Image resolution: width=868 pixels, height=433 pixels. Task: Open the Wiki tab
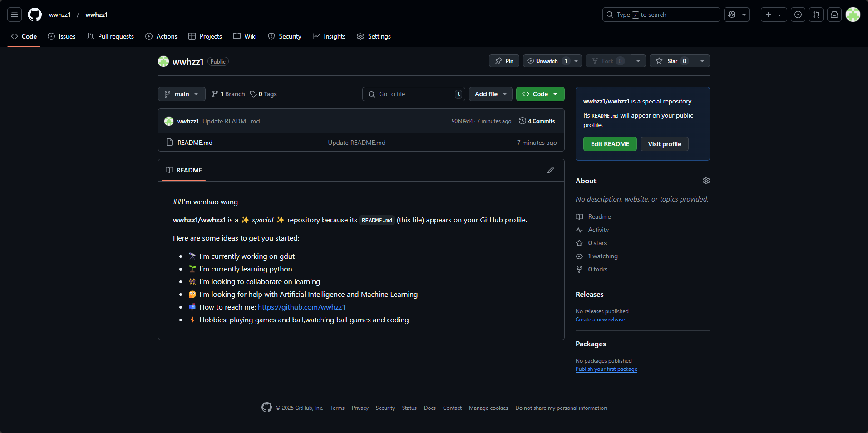pos(245,36)
